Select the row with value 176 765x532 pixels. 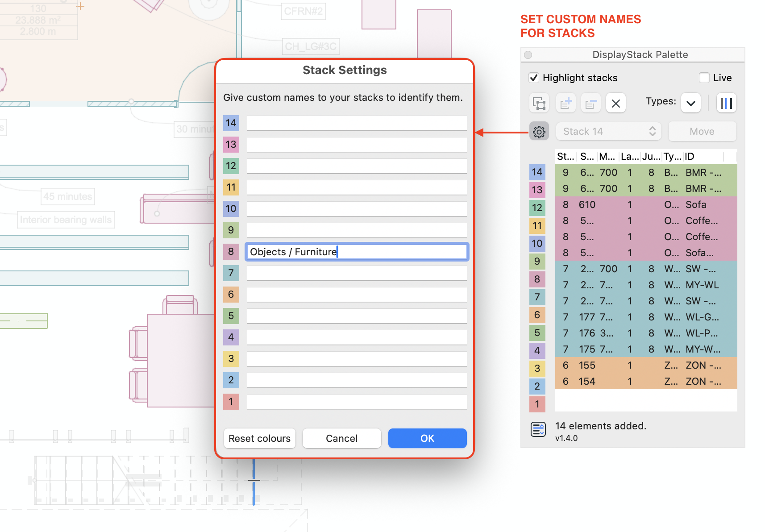646,333
